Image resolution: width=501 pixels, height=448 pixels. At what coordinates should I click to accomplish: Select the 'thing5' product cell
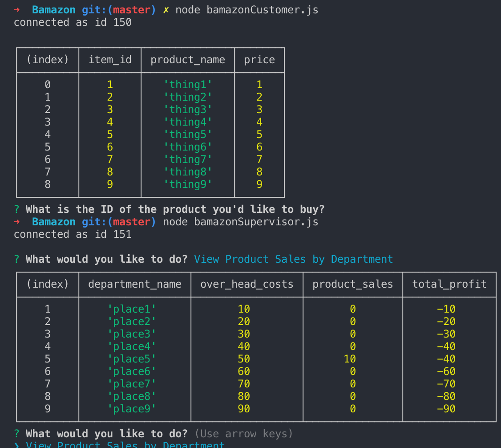(x=187, y=134)
